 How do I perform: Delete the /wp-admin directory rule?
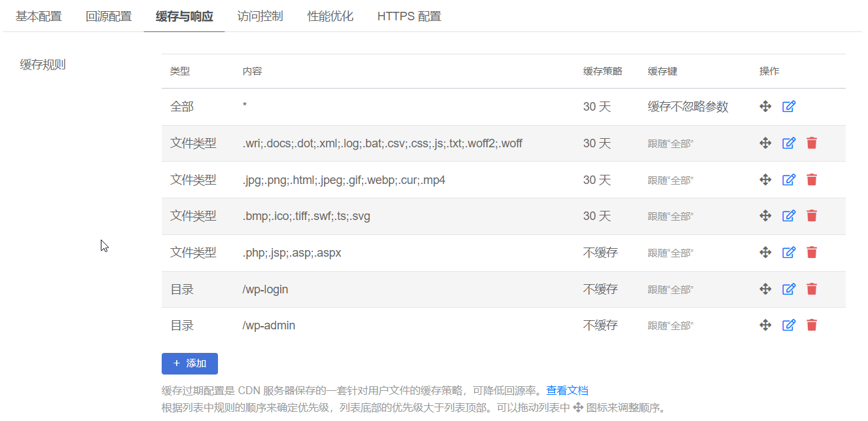tap(812, 325)
